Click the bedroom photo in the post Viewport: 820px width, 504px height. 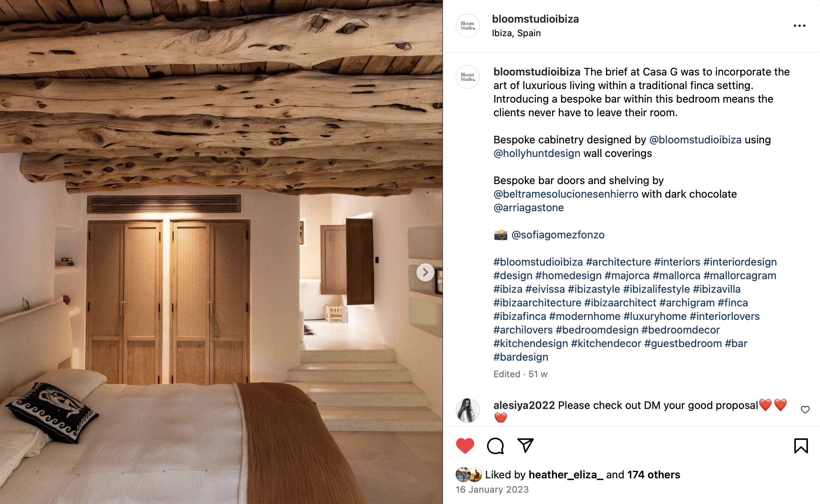221,252
